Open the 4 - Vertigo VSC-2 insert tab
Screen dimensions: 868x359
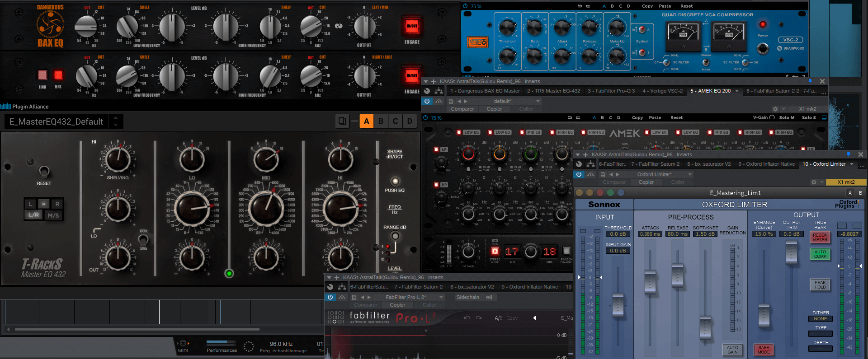pos(663,91)
